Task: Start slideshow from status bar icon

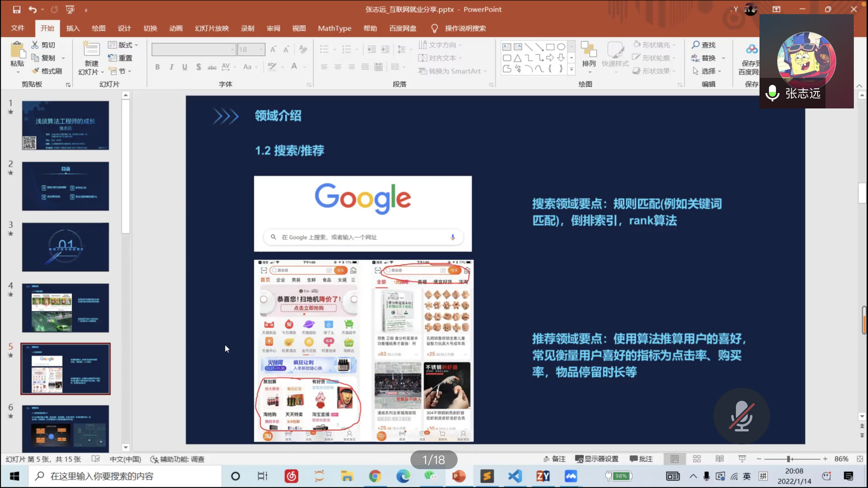Action: click(742, 459)
